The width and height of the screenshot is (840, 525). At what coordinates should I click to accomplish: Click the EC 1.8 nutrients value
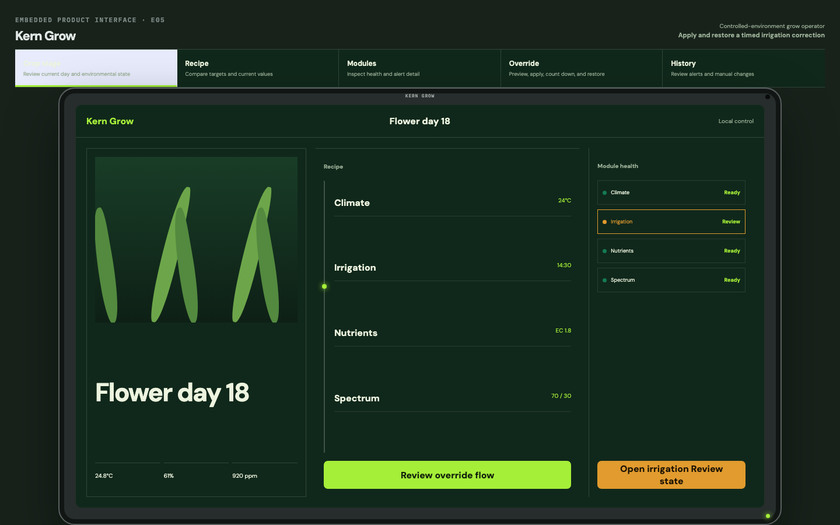coord(563,331)
